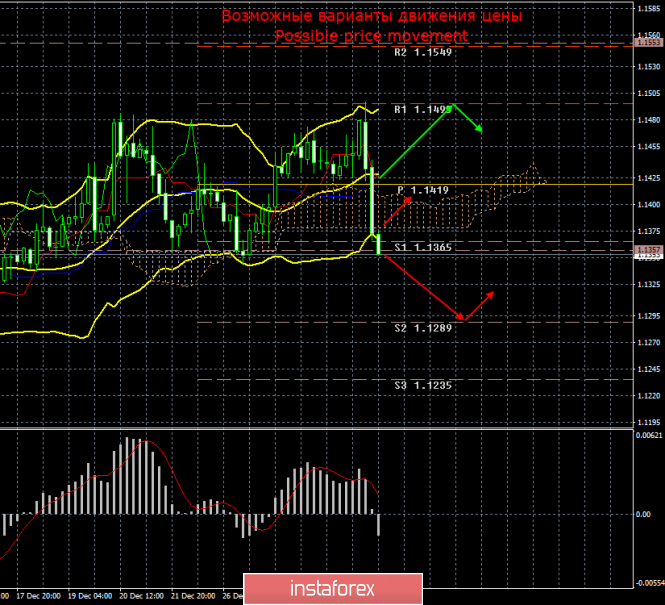Select the S2 1.1289 support label
665x605 pixels.
[423, 328]
